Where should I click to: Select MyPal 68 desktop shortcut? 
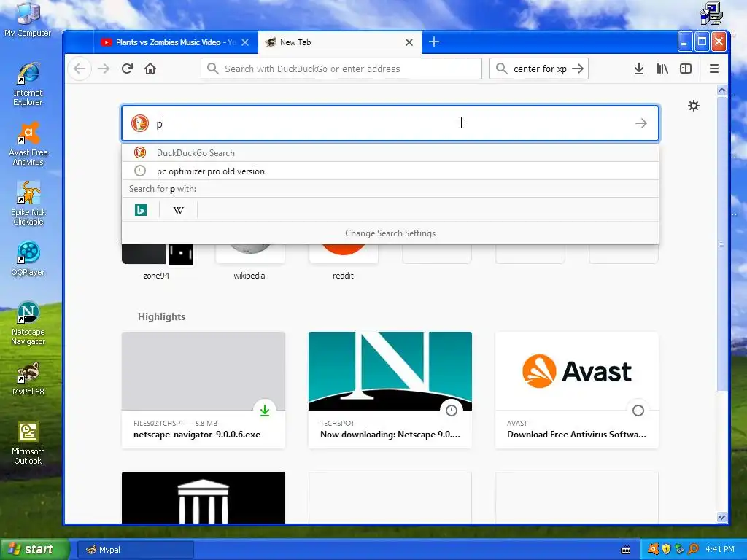(x=28, y=379)
